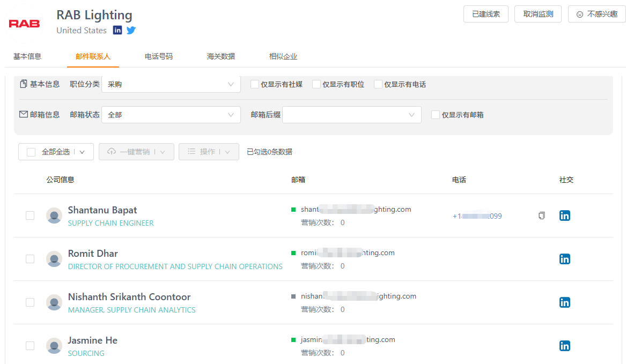Viewport: 626px width, 364px height.
Task: Copy Shantanu Bapat's phone number icon
Action: 541,216
